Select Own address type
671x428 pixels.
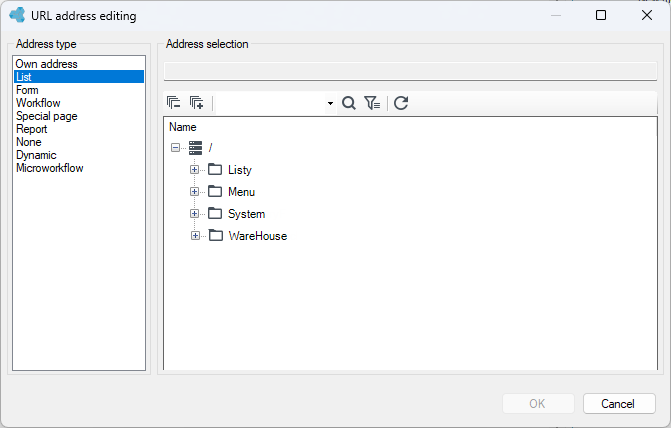coord(79,64)
